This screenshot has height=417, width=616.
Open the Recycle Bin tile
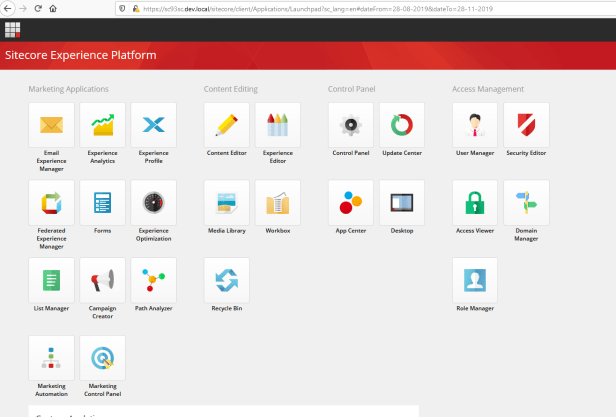[226, 281]
